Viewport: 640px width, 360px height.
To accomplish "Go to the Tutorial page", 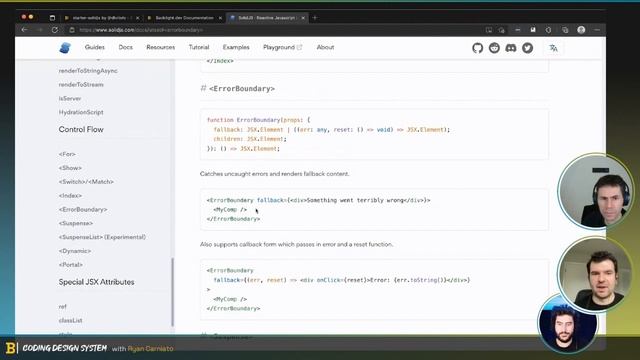I will [199, 47].
